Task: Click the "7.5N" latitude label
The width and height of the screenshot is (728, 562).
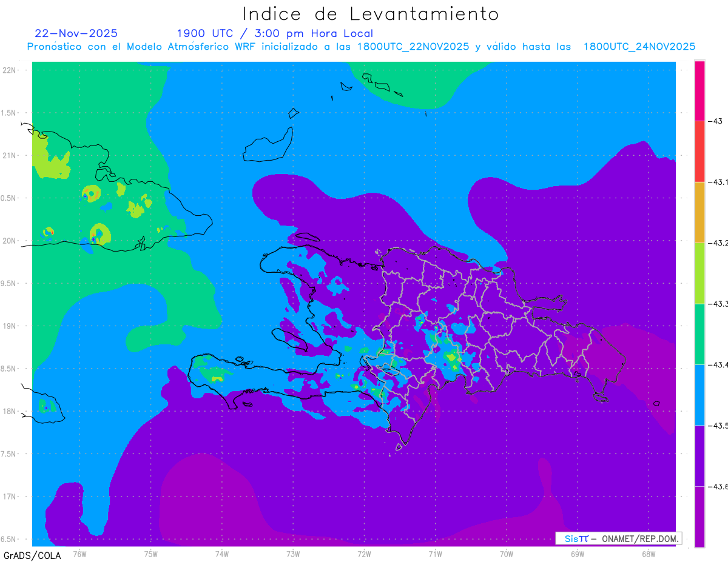Action: [x=8, y=454]
